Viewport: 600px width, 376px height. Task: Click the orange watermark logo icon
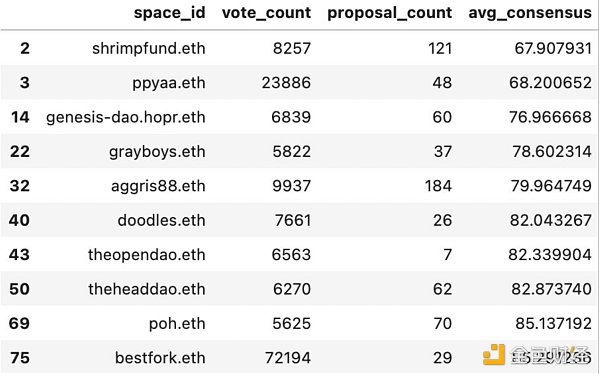tap(494, 355)
